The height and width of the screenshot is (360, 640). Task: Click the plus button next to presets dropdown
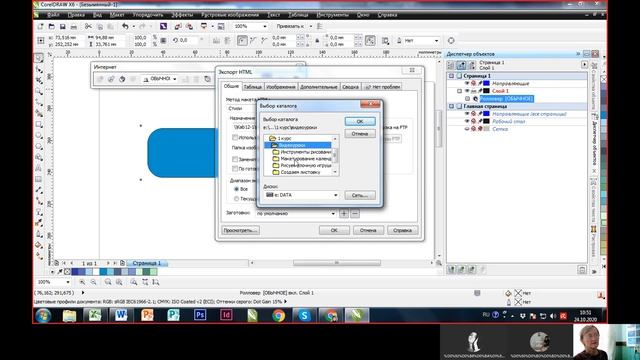pos(344,213)
